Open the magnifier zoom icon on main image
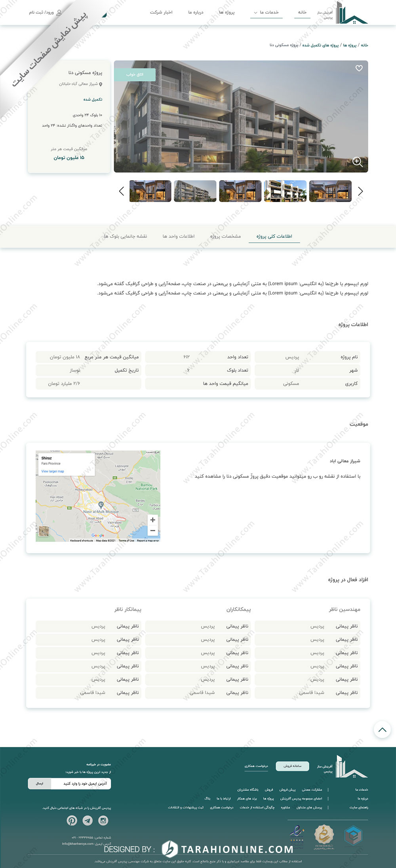The image size is (396, 868). 358,162
